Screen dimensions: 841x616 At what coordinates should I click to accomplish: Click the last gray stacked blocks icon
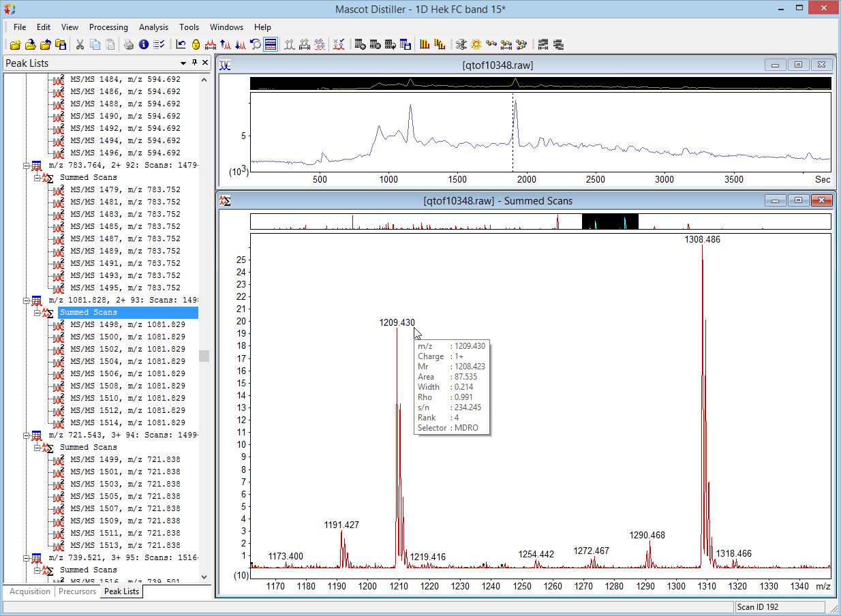pos(558,45)
